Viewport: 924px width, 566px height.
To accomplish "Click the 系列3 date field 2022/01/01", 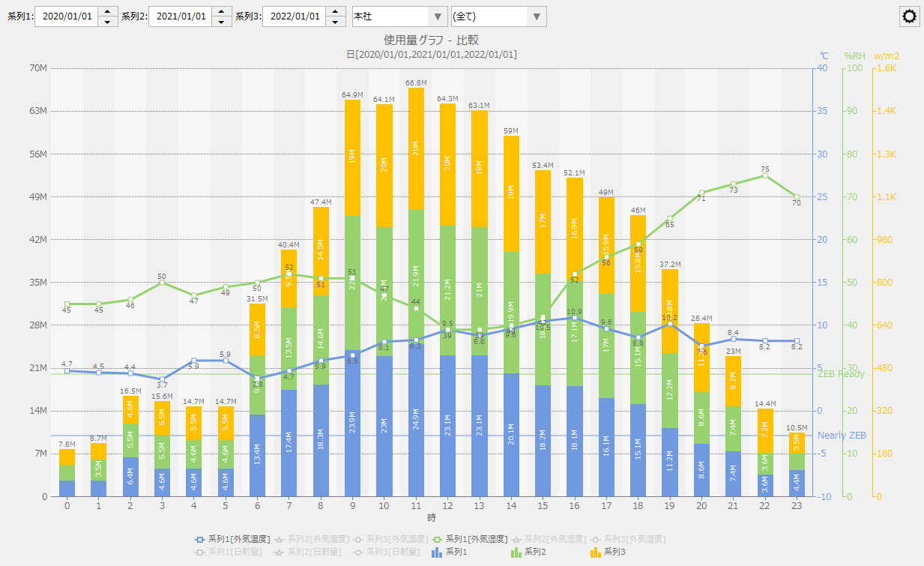I will [294, 16].
